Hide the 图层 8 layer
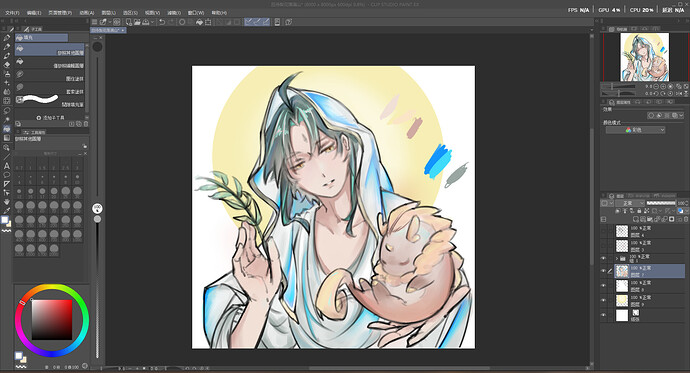 (x=603, y=286)
